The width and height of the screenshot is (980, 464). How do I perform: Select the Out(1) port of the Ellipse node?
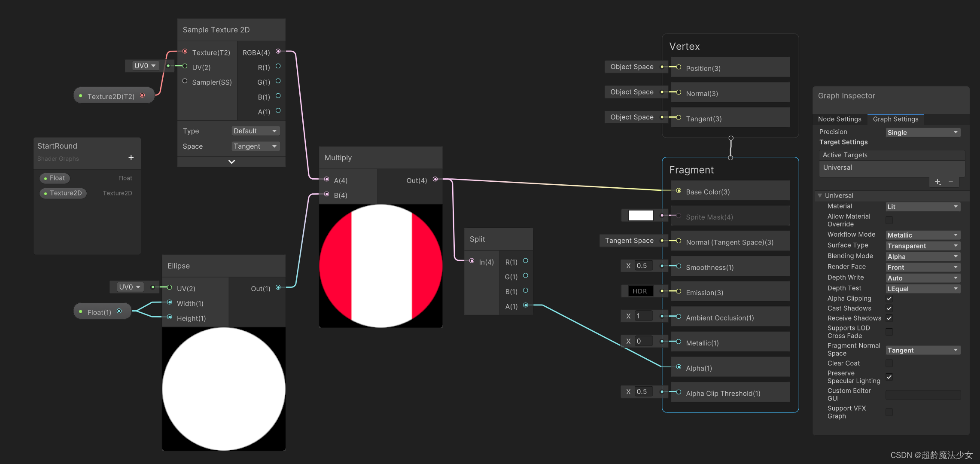(278, 288)
